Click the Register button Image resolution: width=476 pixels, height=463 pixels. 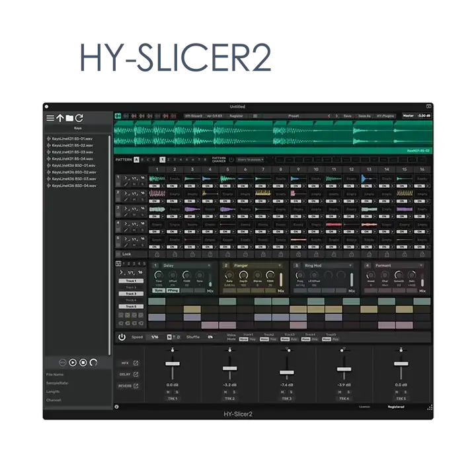[x=236, y=116]
